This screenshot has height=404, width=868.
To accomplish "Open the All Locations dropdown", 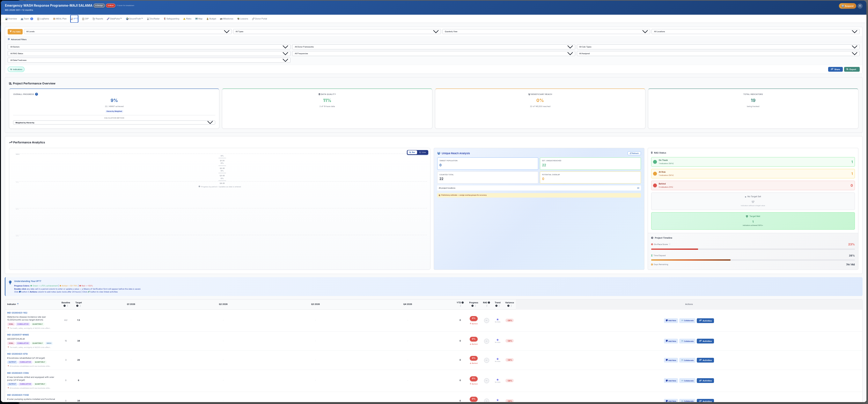I will click(755, 32).
